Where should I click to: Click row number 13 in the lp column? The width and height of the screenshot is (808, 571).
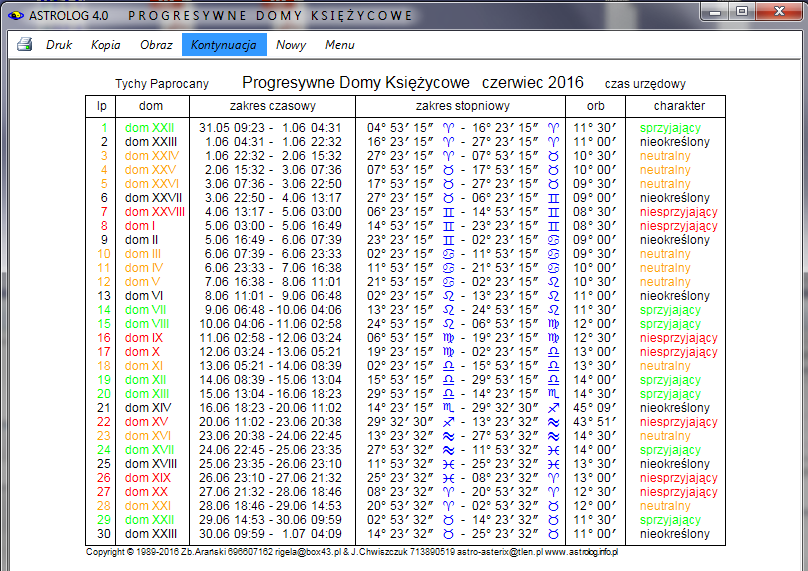(104, 296)
